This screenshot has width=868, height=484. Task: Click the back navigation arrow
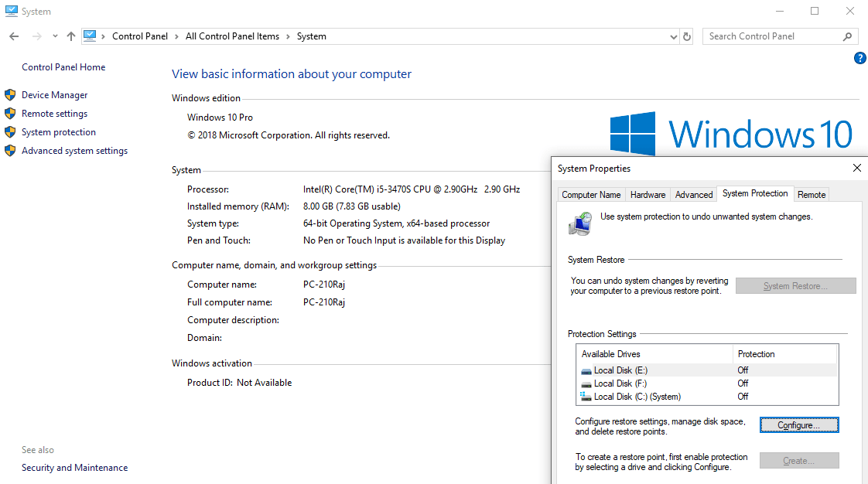(14, 36)
